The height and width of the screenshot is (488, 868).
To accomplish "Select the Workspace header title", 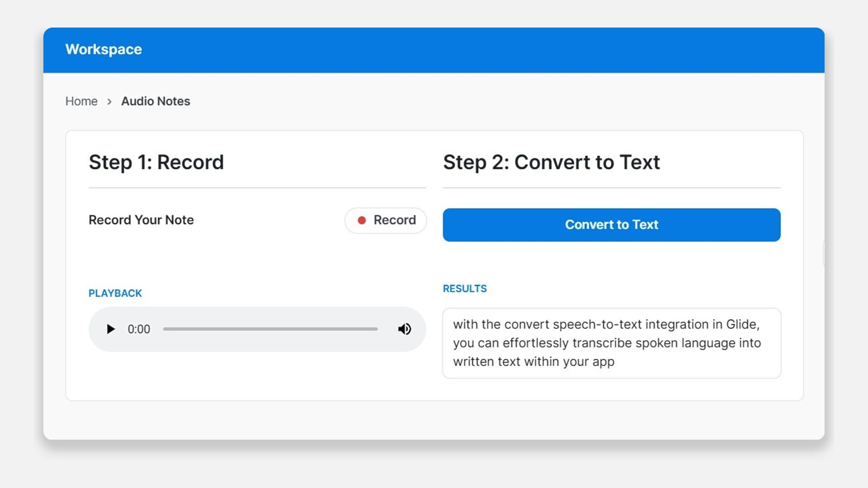I will click(103, 49).
